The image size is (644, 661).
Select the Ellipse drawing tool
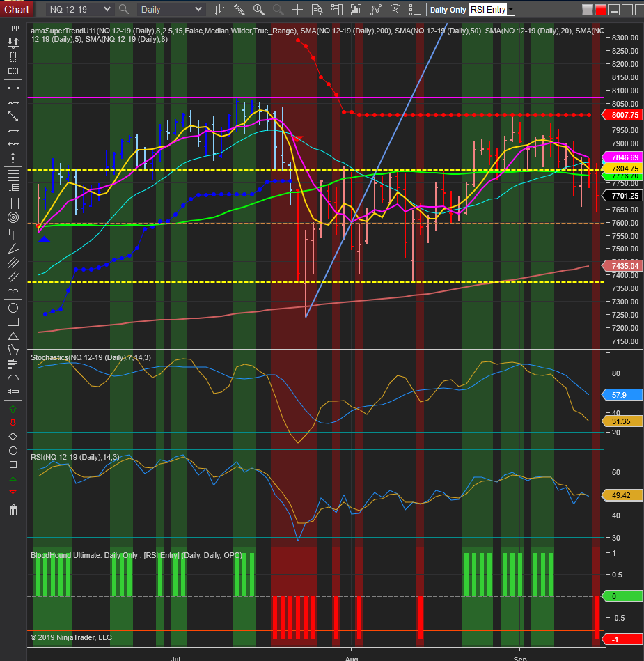pyautogui.click(x=13, y=308)
